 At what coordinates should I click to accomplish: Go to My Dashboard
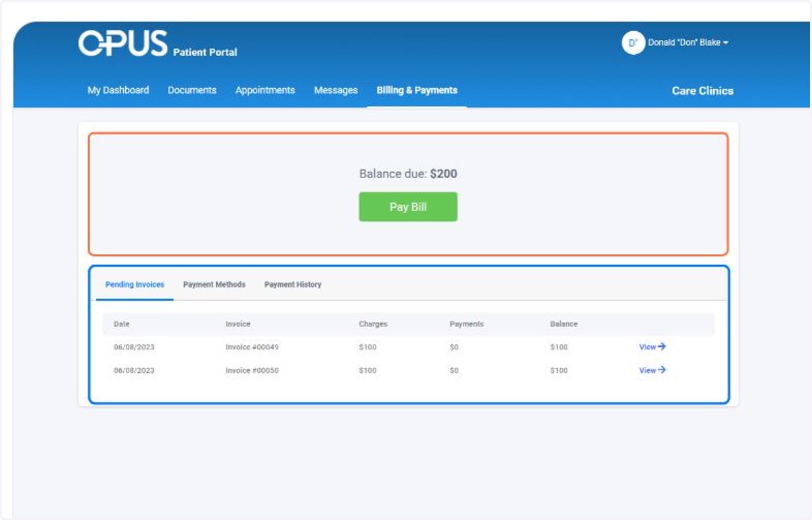point(118,90)
